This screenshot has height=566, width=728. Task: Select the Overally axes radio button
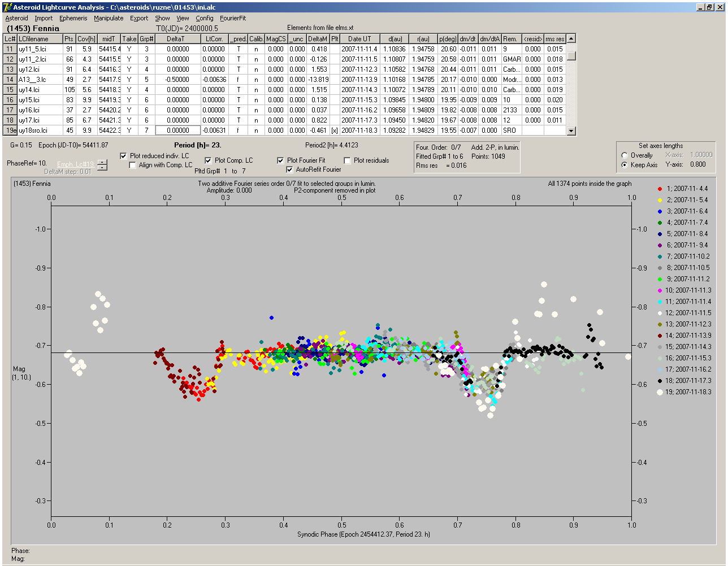[625, 155]
